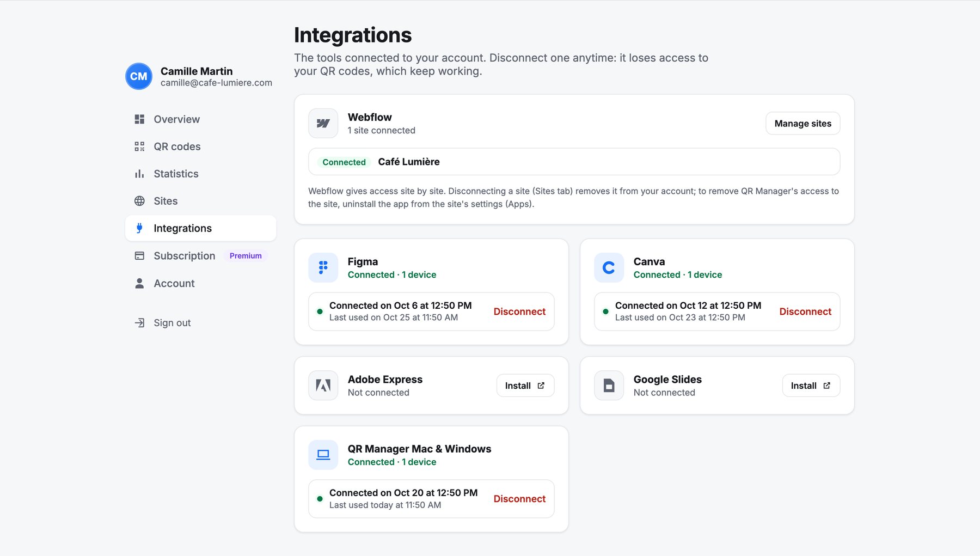Click the Sites globe icon
980x556 pixels.
(139, 201)
